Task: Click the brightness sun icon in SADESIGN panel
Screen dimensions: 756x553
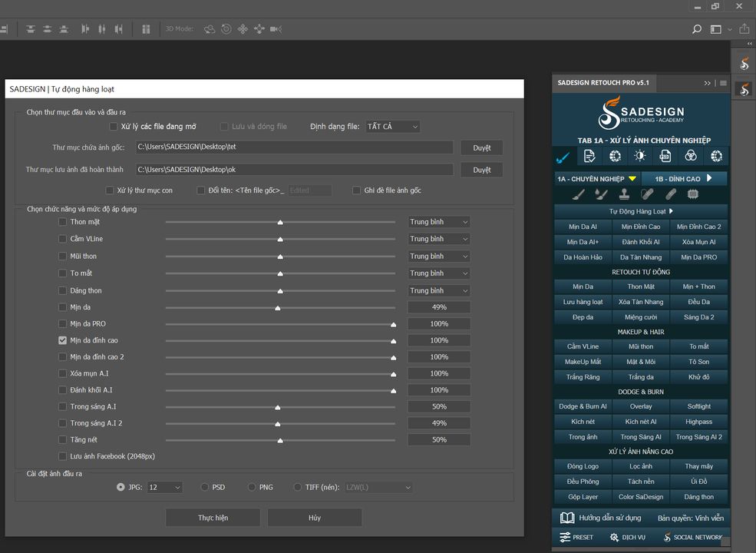Action: (640, 156)
